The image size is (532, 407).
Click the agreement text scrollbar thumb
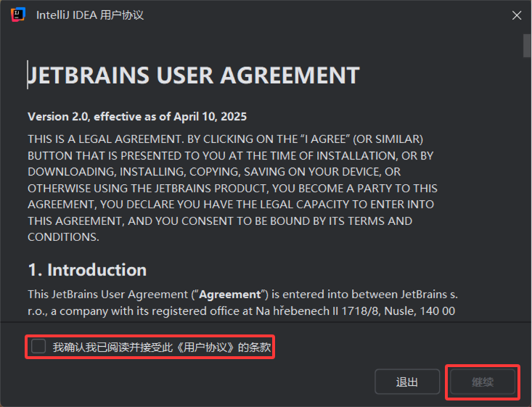point(526,46)
